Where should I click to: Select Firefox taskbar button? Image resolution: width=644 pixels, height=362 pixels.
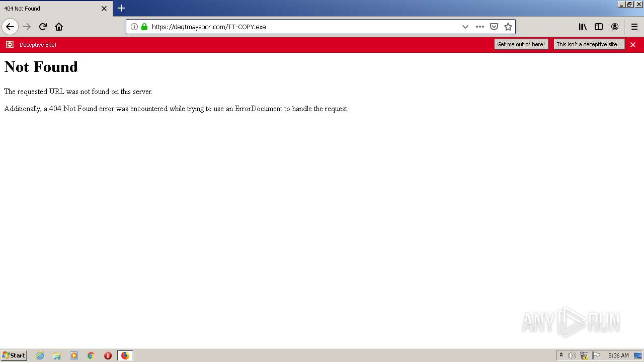[x=125, y=355]
